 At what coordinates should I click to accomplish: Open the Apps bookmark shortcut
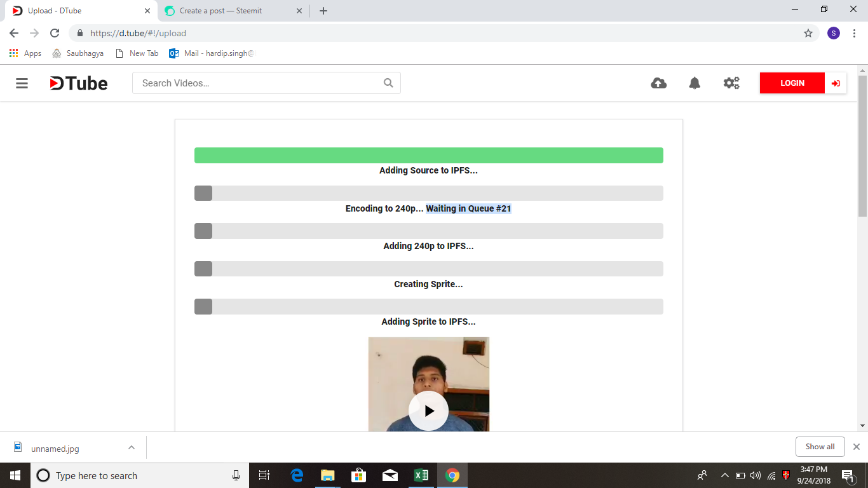(x=25, y=53)
